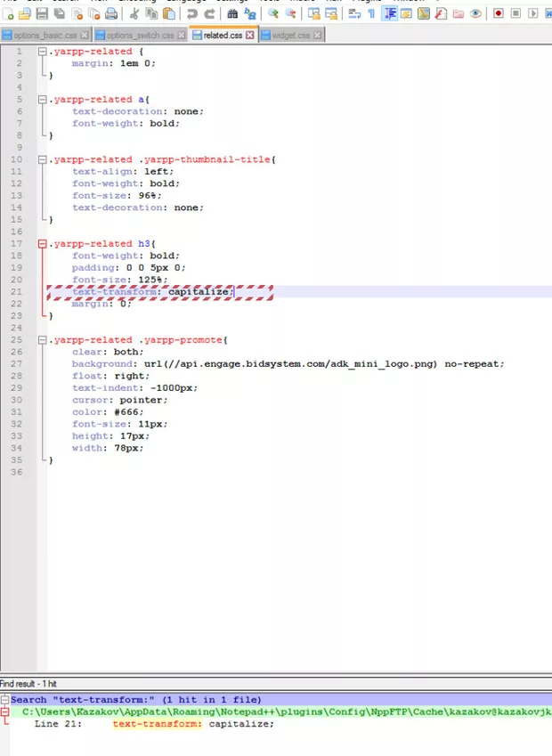Click the Redo arrow icon

[x=209, y=13]
